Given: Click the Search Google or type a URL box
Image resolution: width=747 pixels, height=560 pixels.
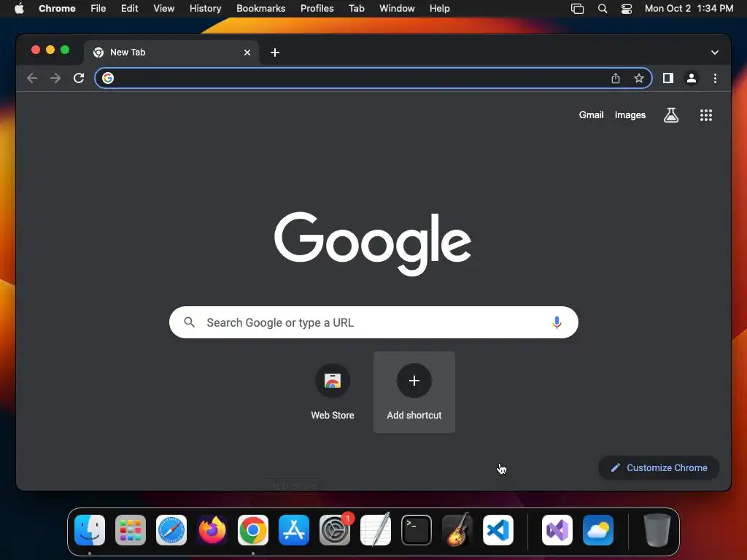Looking at the screenshot, I should [373, 322].
